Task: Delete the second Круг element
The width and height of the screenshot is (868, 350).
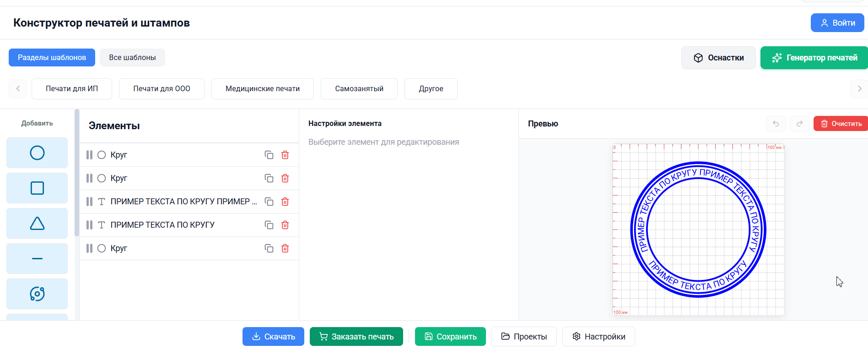Action: (285, 178)
